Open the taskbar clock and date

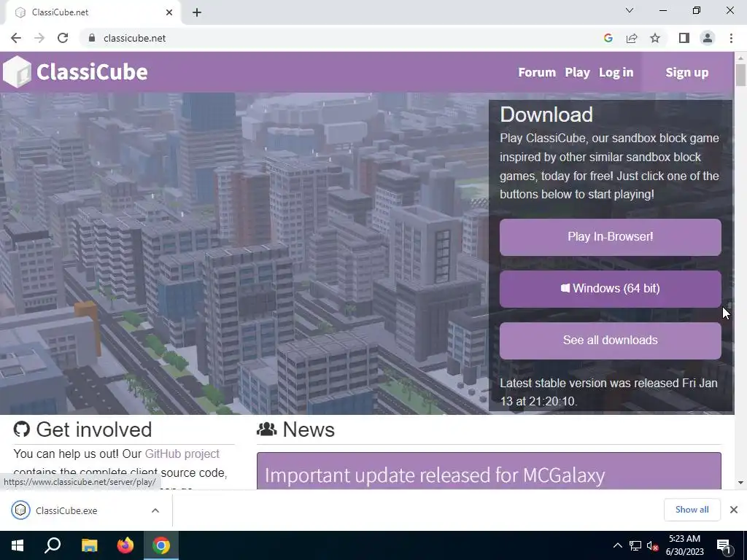click(684, 545)
